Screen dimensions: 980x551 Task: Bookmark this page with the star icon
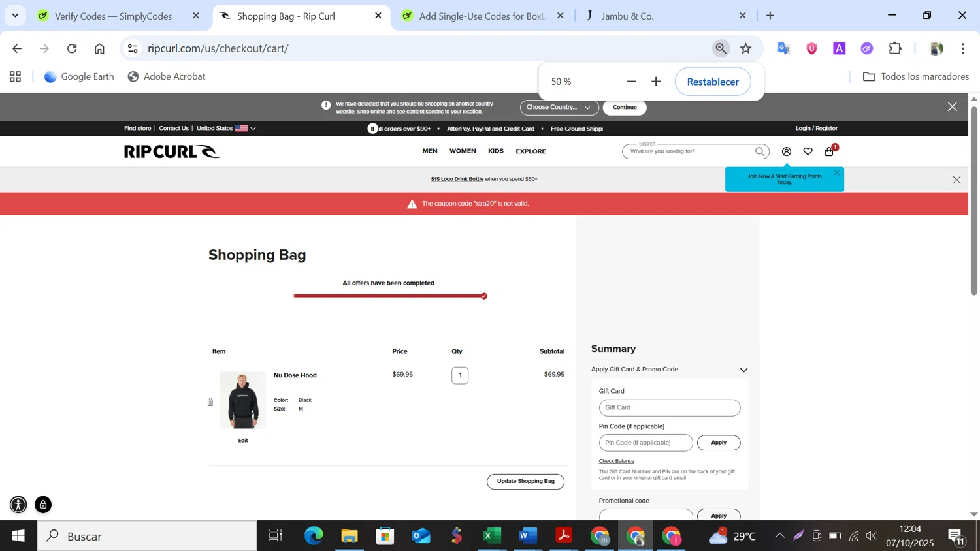[746, 48]
